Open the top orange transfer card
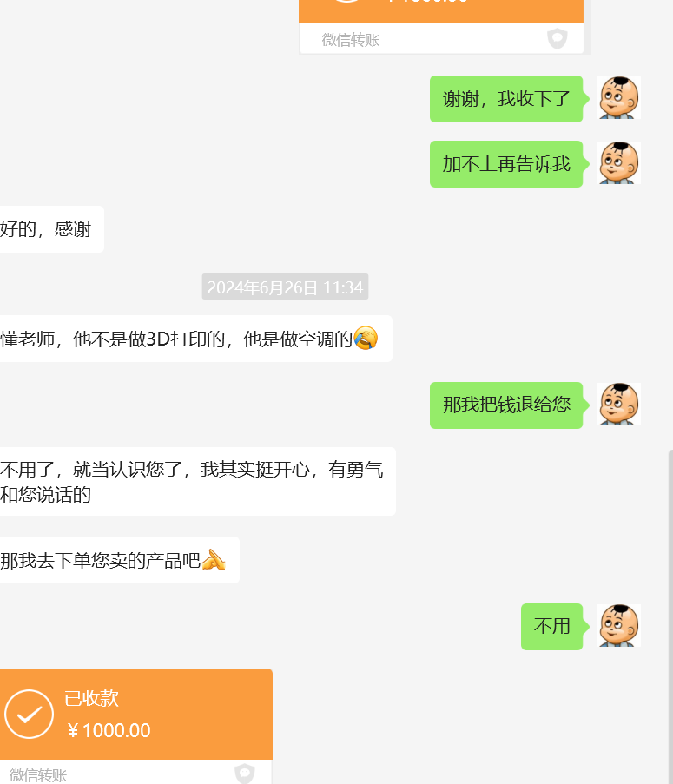 [x=441, y=27]
